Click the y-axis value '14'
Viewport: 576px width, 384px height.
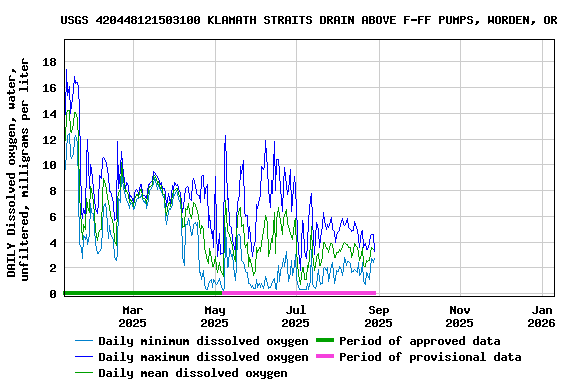(49, 114)
